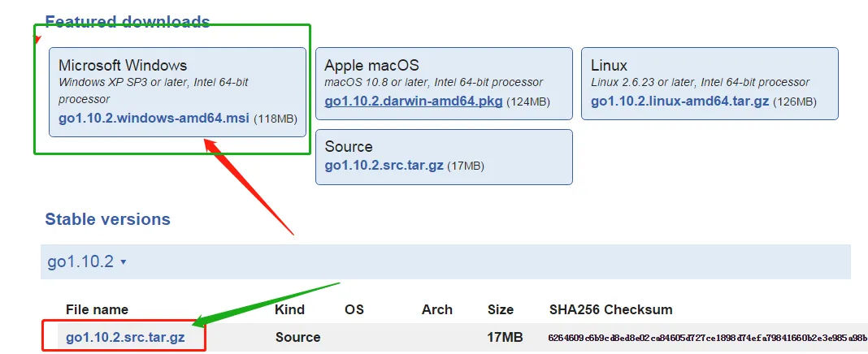Click the small triangle beside go1.10.2
This screenshot has height=354, width=868.
(x=123, y=262)
